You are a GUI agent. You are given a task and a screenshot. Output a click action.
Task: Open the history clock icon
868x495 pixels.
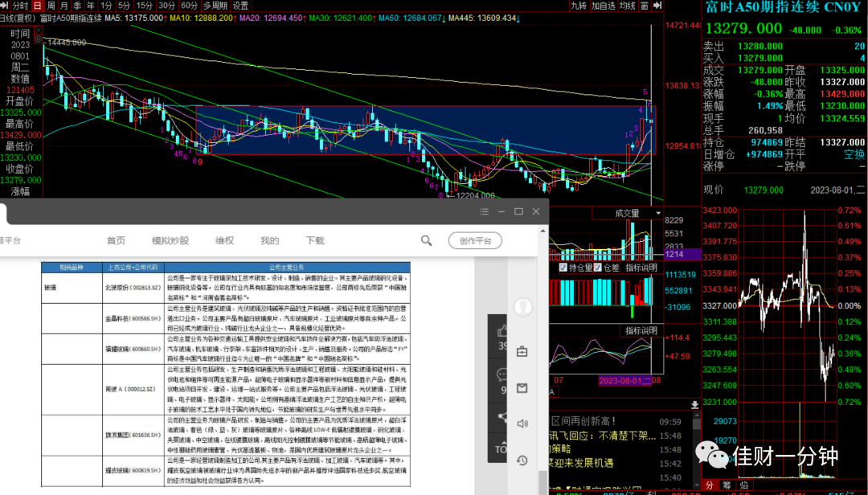click(522, 460)
